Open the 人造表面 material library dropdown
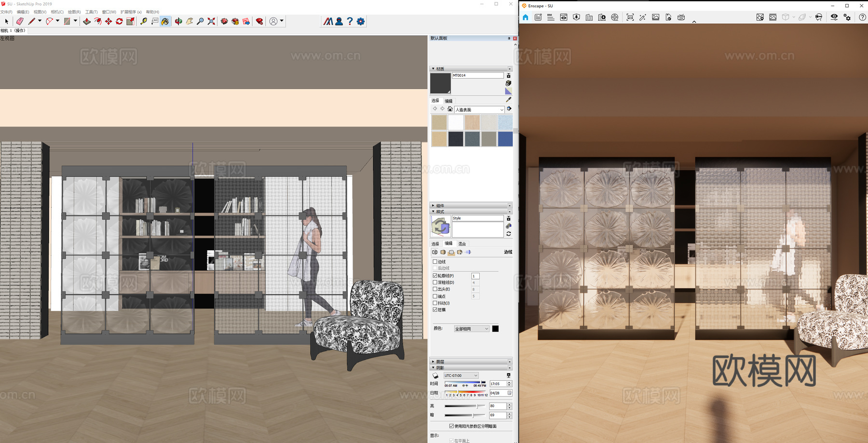868x443 pixels. pyautogui.click(x=479, y=110)
